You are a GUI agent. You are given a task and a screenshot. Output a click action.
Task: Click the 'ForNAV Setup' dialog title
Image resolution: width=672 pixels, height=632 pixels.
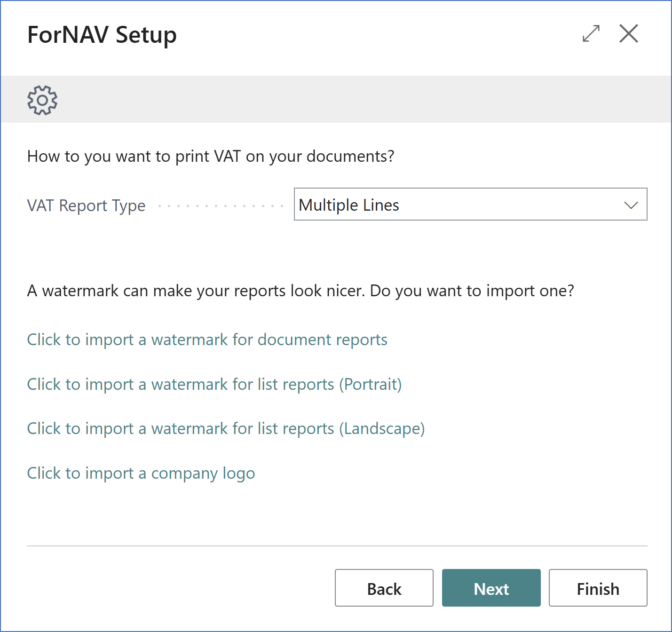(102, 35)
